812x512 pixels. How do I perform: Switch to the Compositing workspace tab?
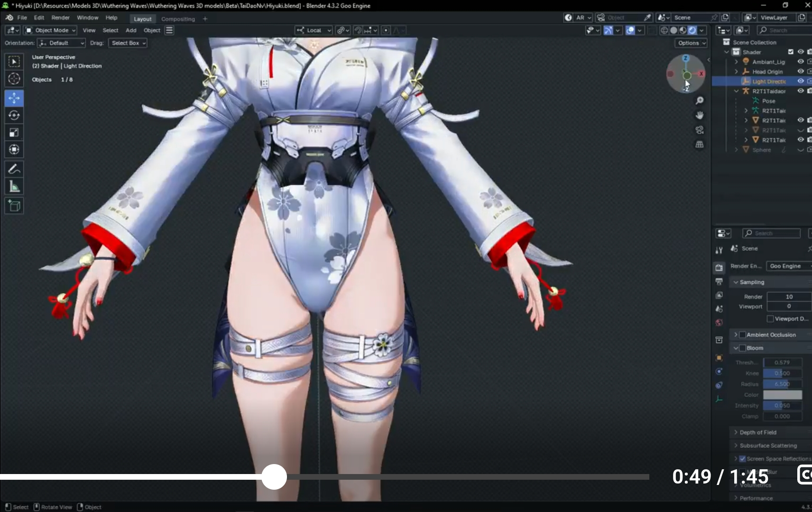point(178,19)
